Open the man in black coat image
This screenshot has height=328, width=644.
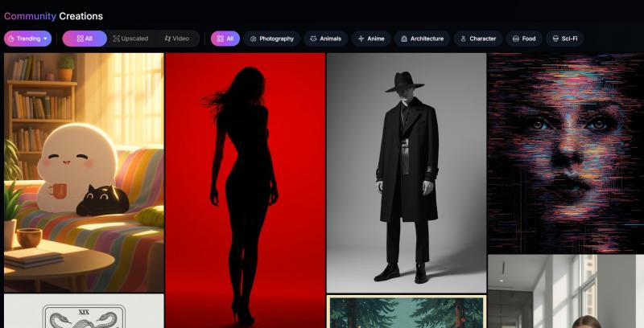tap(406, 172)
